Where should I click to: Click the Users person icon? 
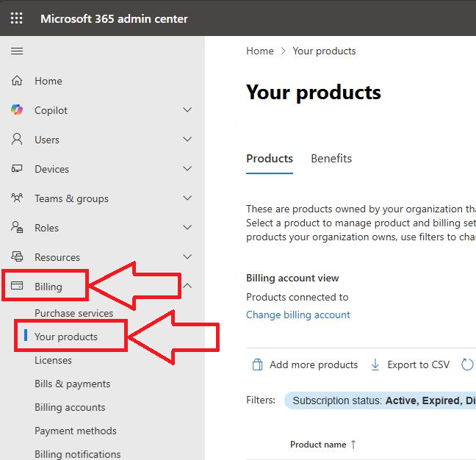(17, 140)
